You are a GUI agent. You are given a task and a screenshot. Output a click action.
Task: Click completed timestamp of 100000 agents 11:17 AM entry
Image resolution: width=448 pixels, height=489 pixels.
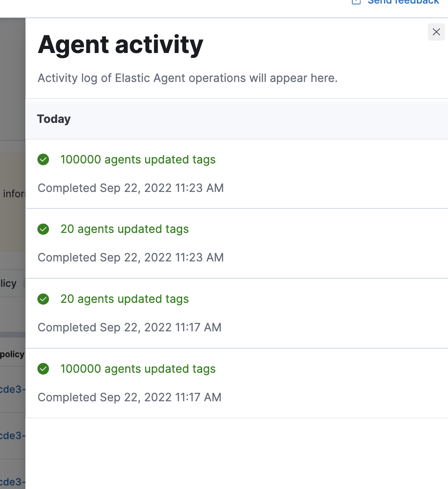129,397
